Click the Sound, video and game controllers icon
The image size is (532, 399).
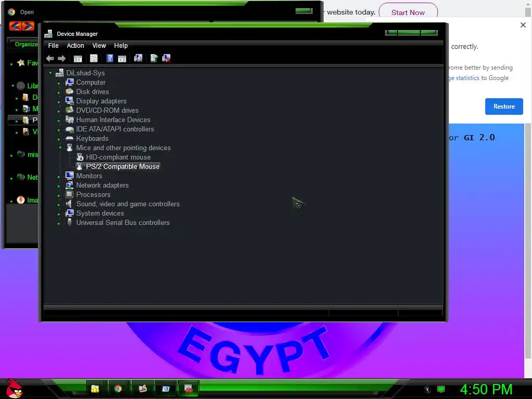click(69, 204)
